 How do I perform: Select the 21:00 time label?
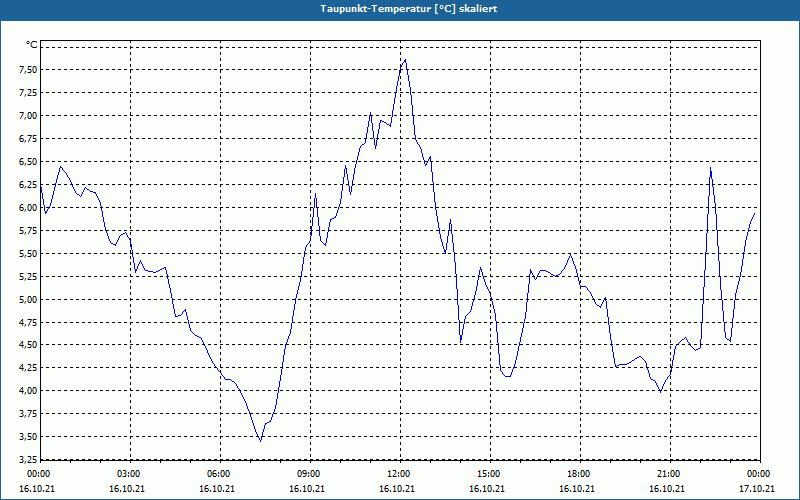[668, 474]
